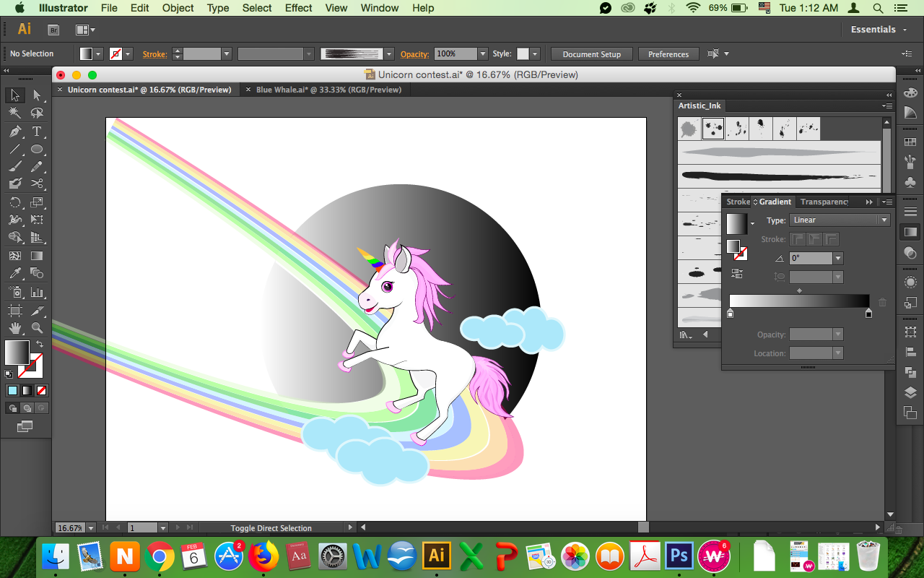Swap fill and stroke arrows
924x578 pixels.
(x=40, y=345)
